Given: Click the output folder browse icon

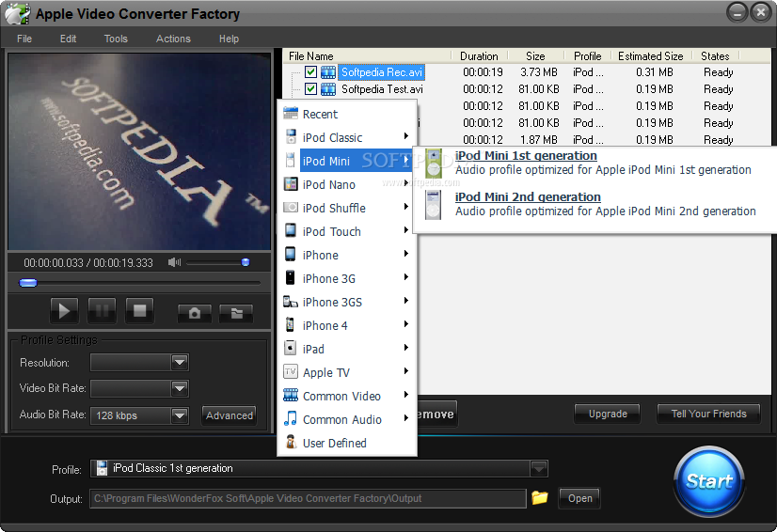Looking at the screenshot, I should click(x=540, y=497).
